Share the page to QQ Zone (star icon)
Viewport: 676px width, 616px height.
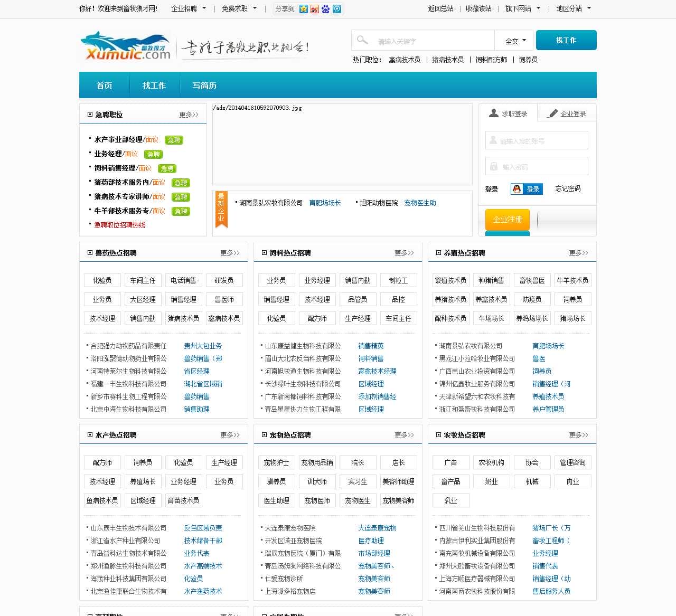pyautogui.click(x=303, y=9)
